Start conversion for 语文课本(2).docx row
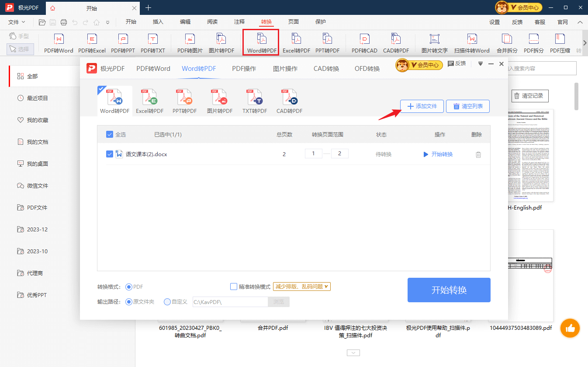Viewport: 588px width, 367px height. (438, 154)
